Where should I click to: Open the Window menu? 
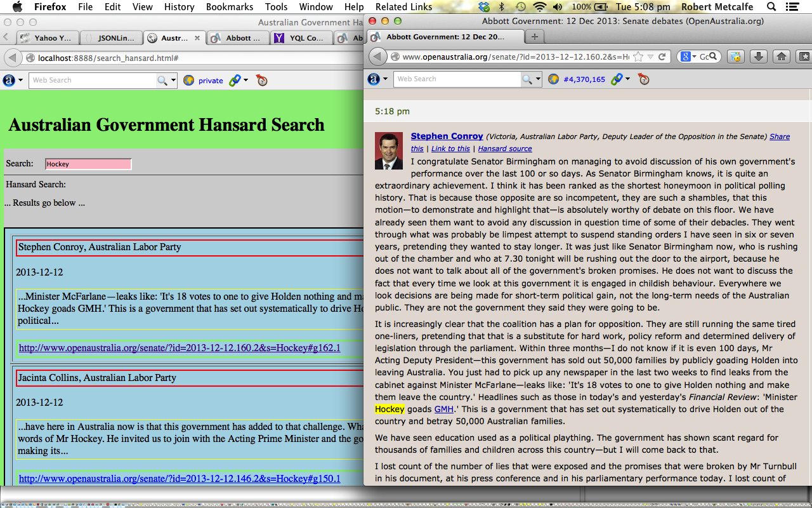(316, 7)
